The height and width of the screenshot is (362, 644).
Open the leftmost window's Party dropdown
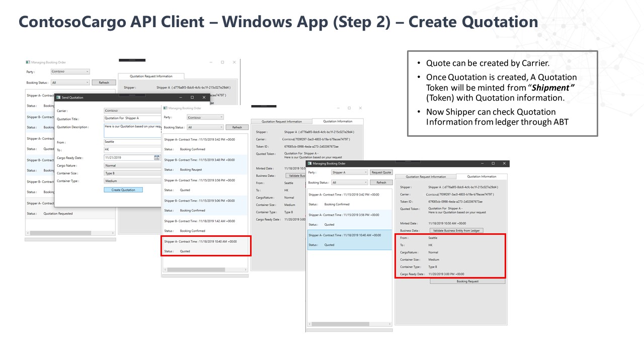tap(70, 71)
